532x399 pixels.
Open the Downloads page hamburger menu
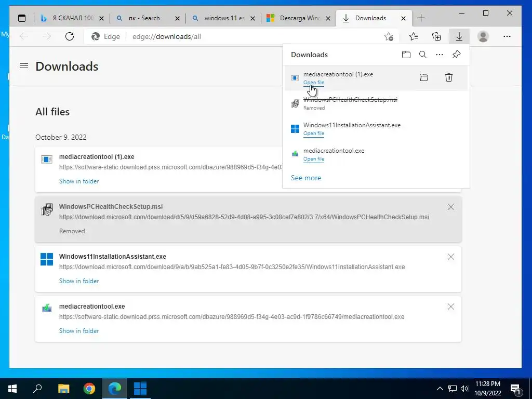pos(24,66)
